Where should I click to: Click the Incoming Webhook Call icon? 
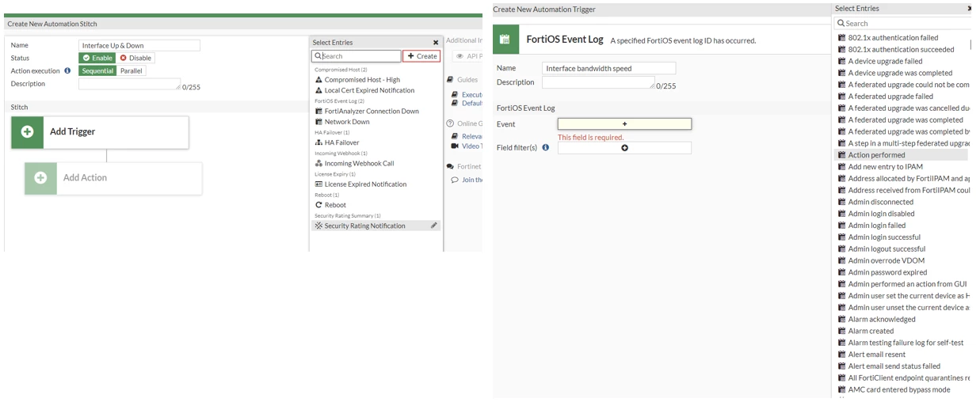(318, 164)
